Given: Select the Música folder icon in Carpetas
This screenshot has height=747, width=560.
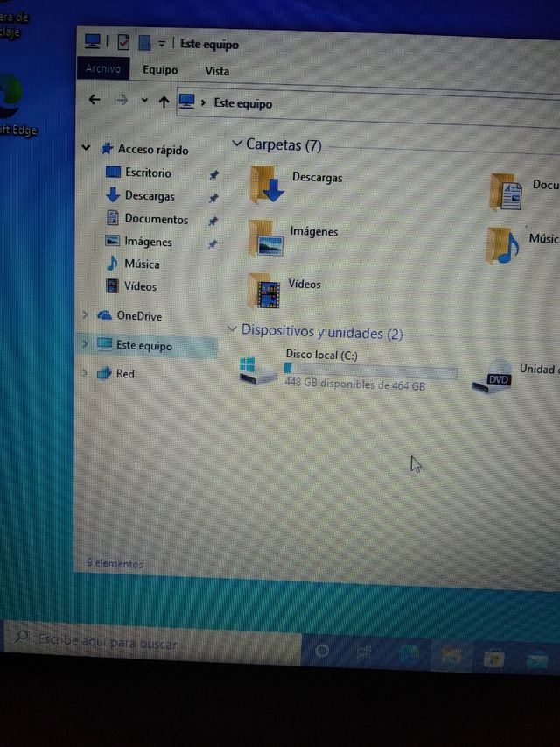Looking at the screenshot, I should point(502,245).
